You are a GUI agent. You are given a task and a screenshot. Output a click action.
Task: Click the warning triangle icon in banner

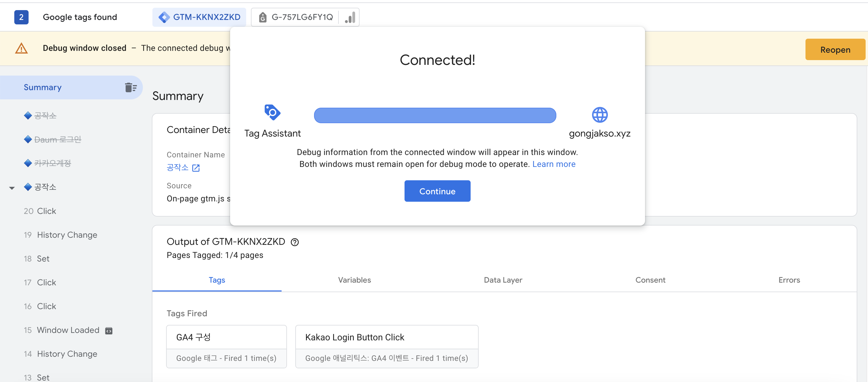[21, 48]
